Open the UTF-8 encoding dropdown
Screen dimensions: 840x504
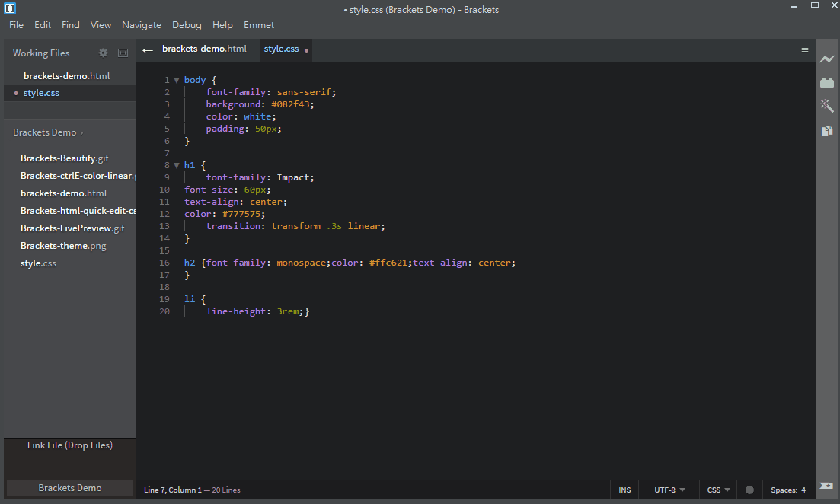pos(669,490)
